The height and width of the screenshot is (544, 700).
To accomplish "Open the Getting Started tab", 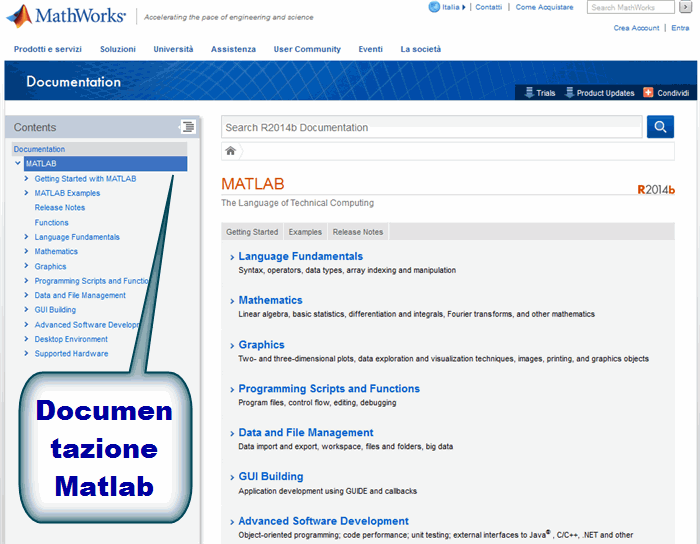I will click(252, 232).
